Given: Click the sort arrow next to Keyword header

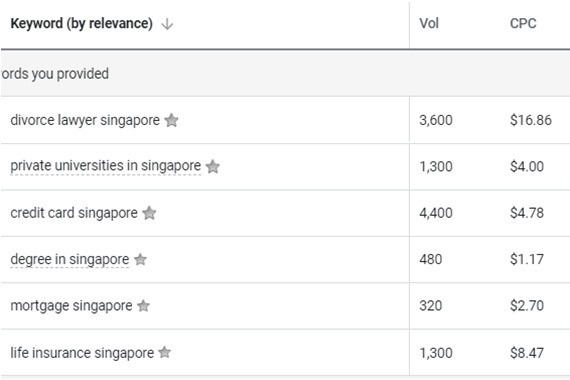Looking at the screenshot, I should [x=167, y=24].
